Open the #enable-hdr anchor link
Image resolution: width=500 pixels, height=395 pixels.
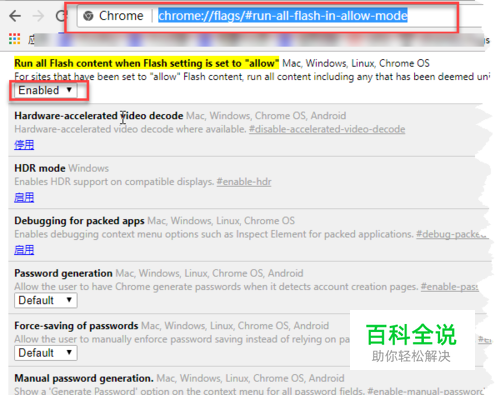click(x=244, y=182)
